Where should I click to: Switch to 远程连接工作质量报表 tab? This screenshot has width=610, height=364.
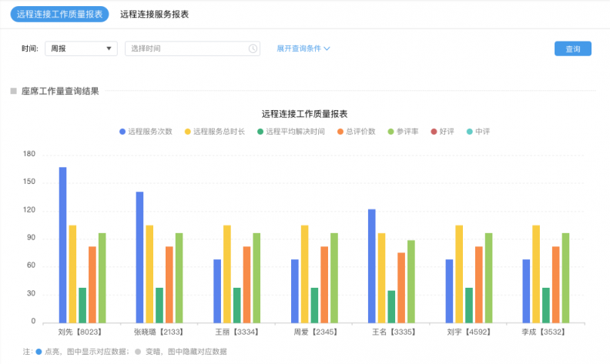pyautogui.click(x=59, y=15)
